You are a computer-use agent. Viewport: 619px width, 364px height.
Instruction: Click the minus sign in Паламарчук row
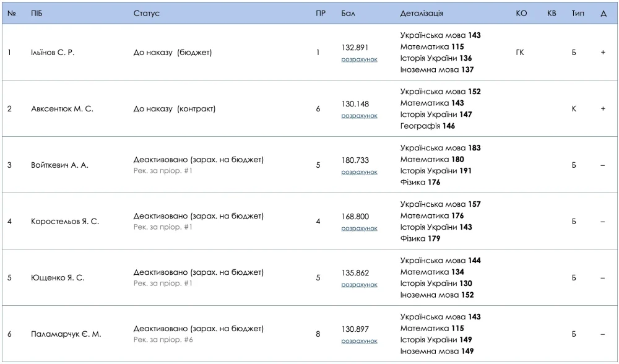click(x=603, y=334)
